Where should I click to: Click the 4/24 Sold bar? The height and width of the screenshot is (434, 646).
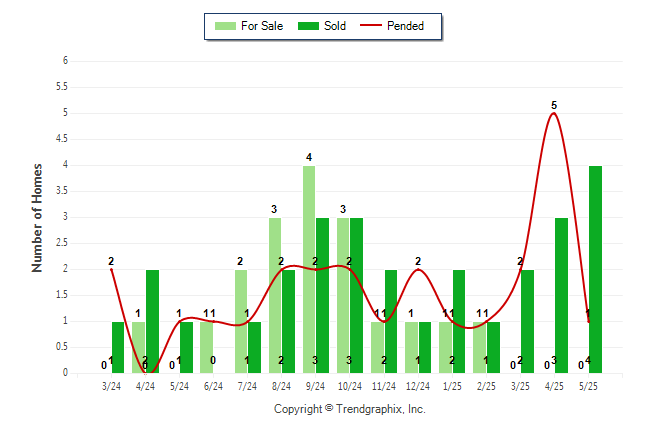pyautogui.click(x=152, y=321)
